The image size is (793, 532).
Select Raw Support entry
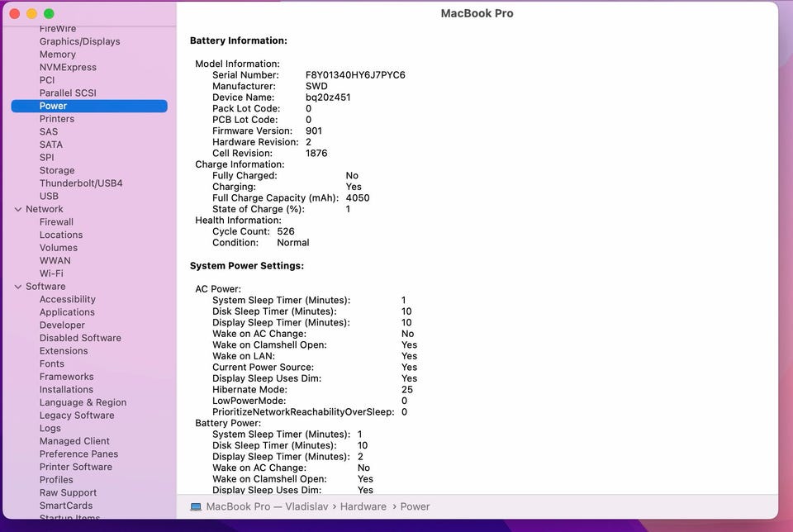(x=68, y=492)
